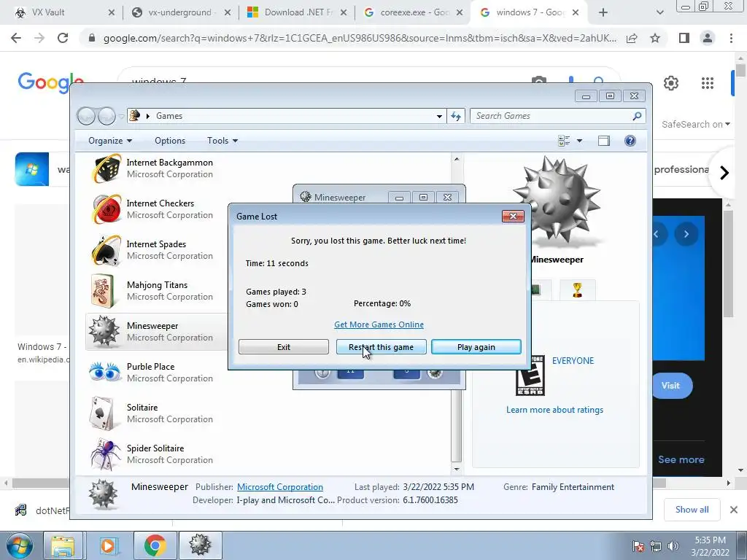Open Windows Start button
The image size is (747, 560).
pyautogui.click(x=20, y=545)
